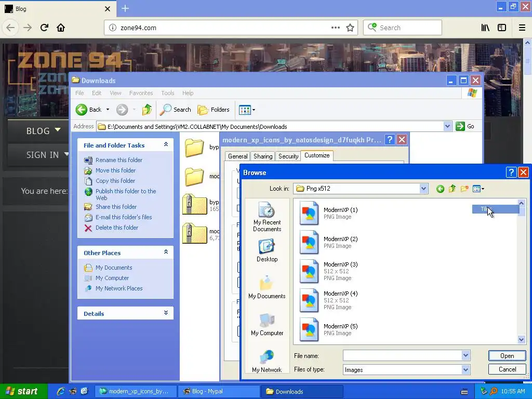Collapse the Other Places panel
This screenshot has height=399, width=532.
point(166,252)
